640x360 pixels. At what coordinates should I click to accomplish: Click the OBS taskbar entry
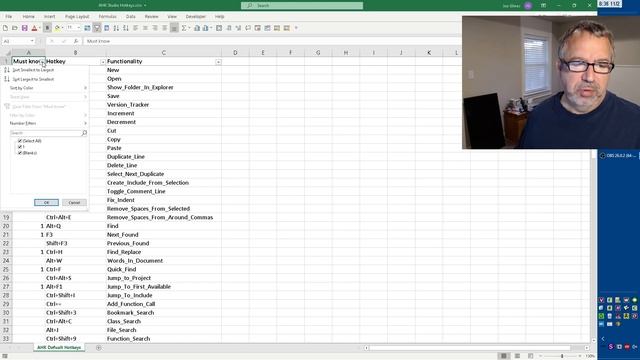tap(618, 156)
